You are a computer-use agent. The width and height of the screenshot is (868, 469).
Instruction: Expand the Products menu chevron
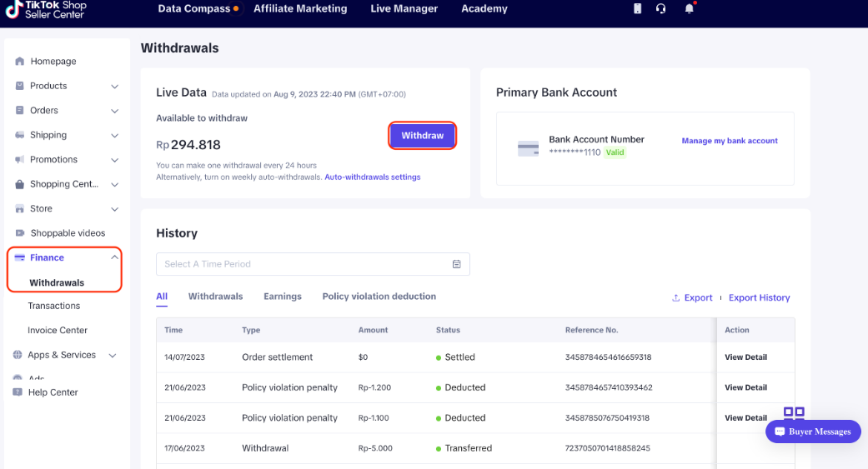click(x=115, y=87)
